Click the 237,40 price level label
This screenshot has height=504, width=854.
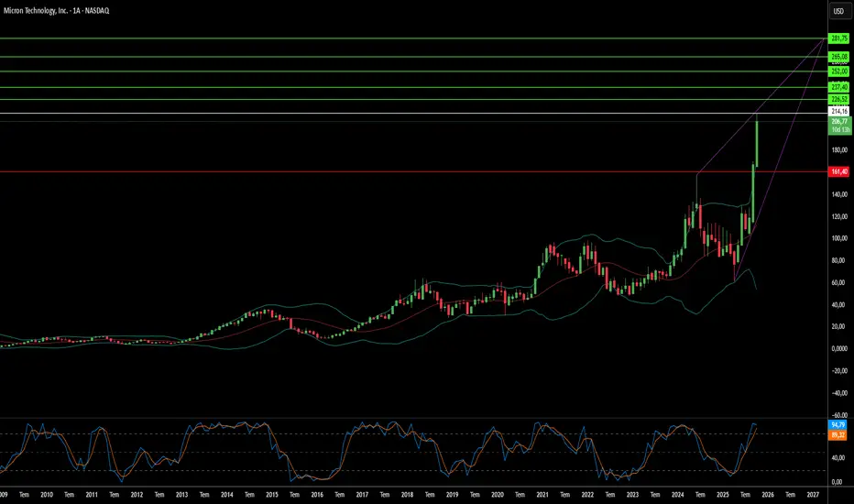[838, 87]
